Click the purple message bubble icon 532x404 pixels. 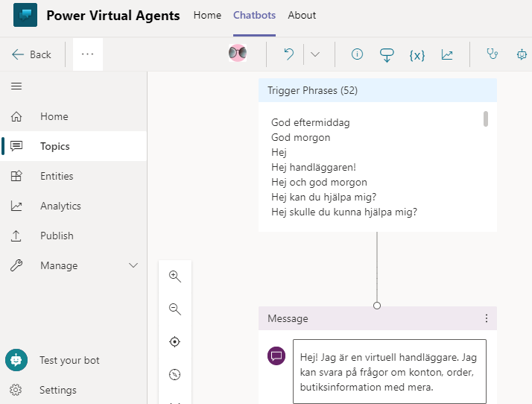pyautogui.click(x=276, y=356)
